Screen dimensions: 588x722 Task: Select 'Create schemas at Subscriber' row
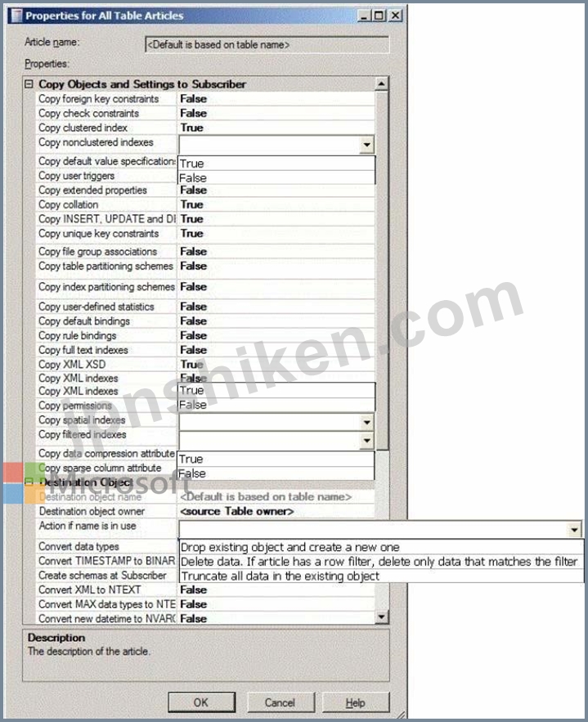pos(106,576)
